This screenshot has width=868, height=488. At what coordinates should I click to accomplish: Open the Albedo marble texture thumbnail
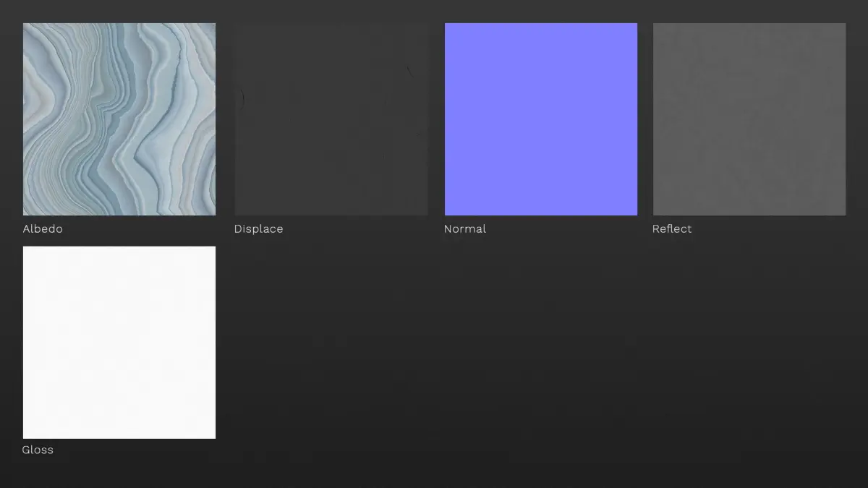[x=119, y=119]
